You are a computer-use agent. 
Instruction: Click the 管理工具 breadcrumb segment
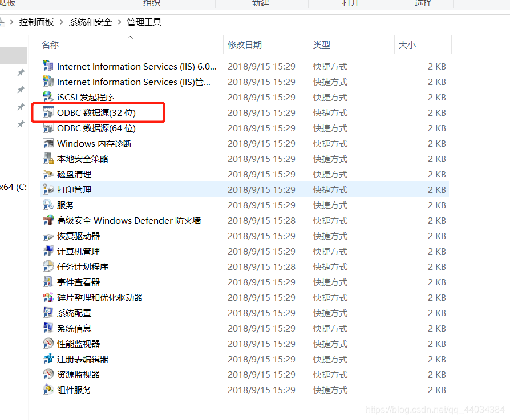144,22
